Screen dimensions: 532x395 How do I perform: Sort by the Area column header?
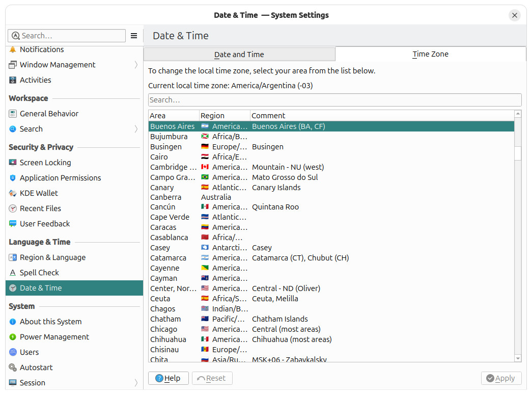point(174,116)
